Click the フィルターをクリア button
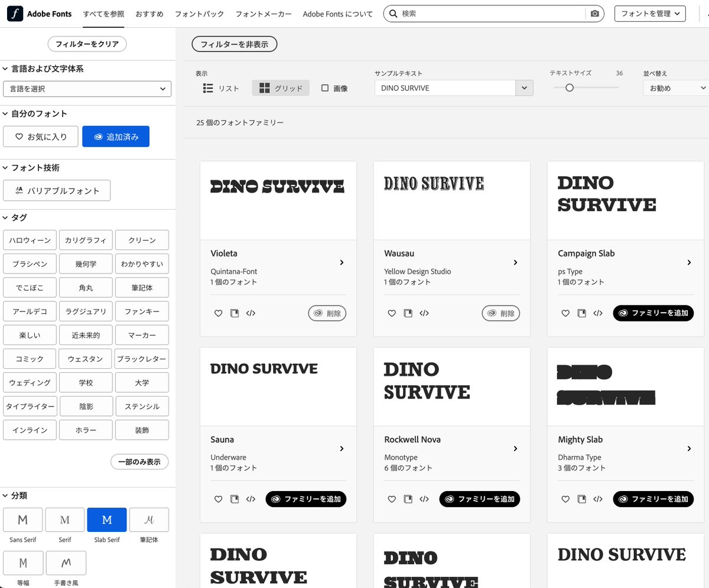 click(x=87, y=44)
